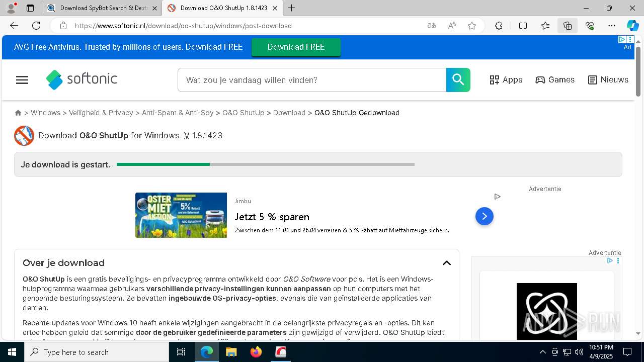
Task: Open Task View on the taskbar
Action: click(x=182, y=352)
